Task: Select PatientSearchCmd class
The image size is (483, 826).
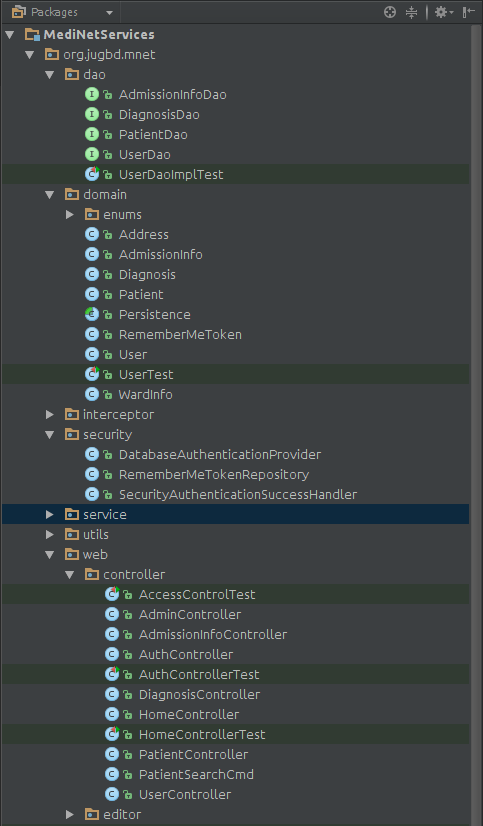Action: pyautogui.click(x=196, y=774)
